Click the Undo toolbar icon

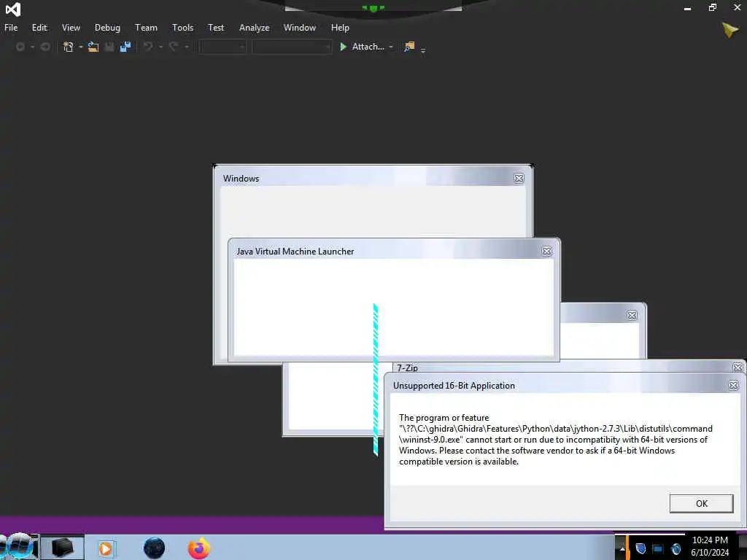(x=148, y=47)
